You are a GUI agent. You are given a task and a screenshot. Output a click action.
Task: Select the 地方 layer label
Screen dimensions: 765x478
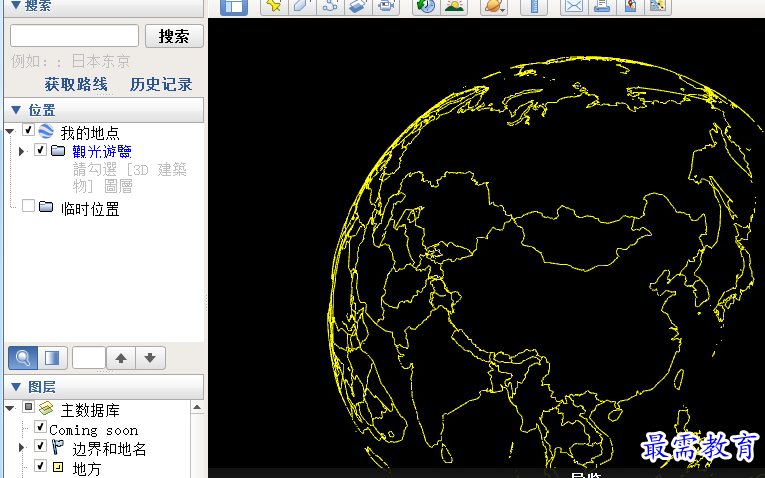coord(87,469)
